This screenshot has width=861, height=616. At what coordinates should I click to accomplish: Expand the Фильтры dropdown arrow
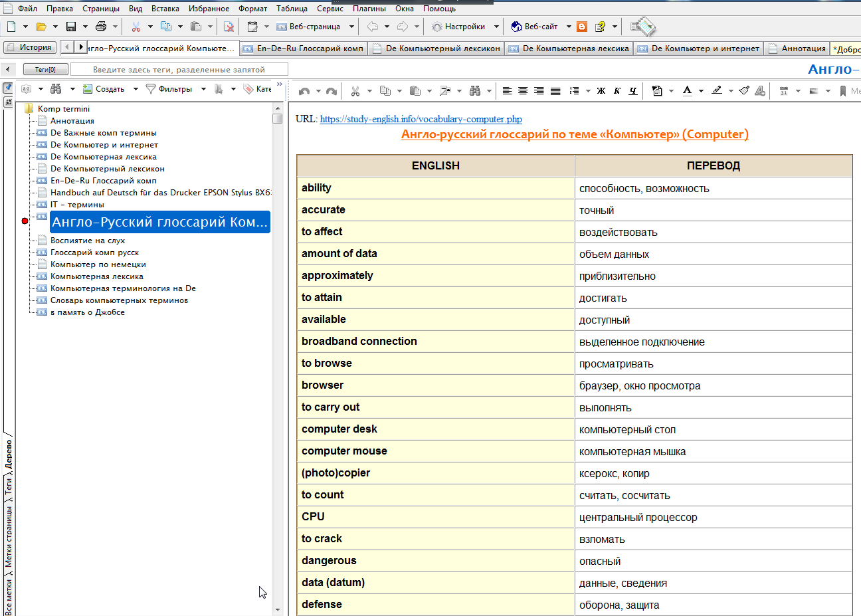point(203,89)
